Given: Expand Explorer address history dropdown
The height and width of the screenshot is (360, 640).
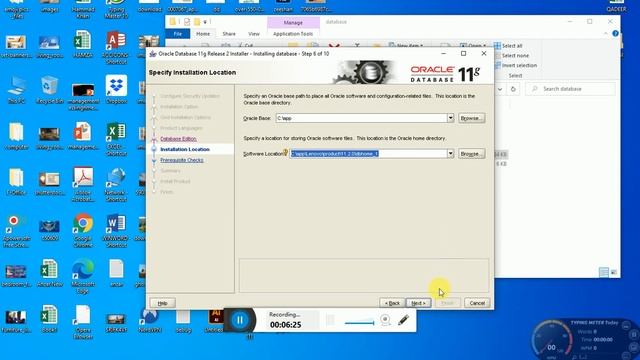Looking at the screenshot, I should tap(500, 89).
